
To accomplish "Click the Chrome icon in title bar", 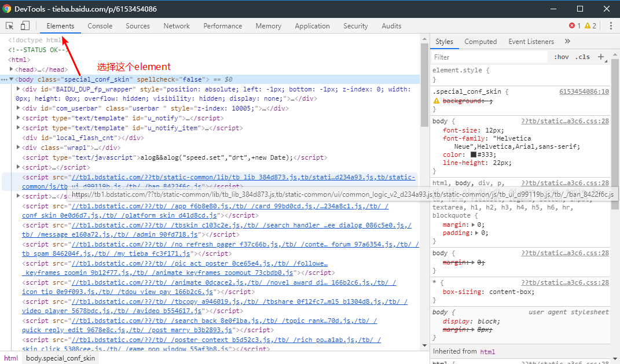I will tap(7, 9).
